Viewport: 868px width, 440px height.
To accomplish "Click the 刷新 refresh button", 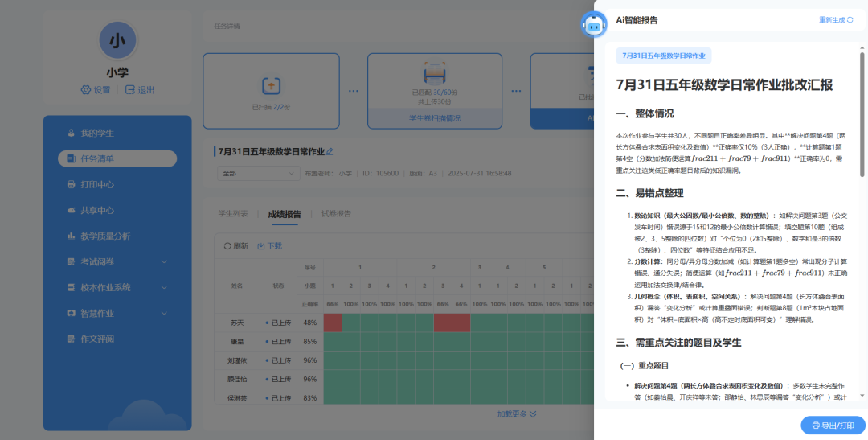I will [235, 246].
